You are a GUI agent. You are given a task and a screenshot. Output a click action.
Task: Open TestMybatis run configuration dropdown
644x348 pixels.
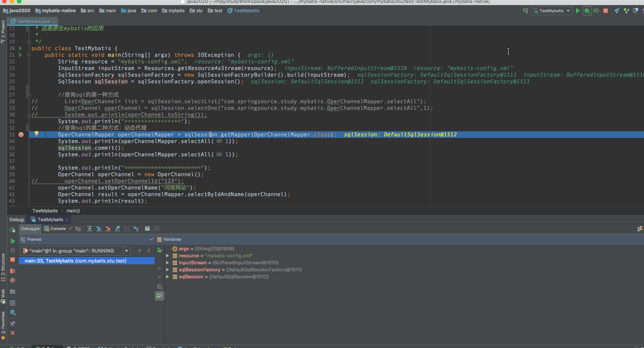tap(552, 11)
